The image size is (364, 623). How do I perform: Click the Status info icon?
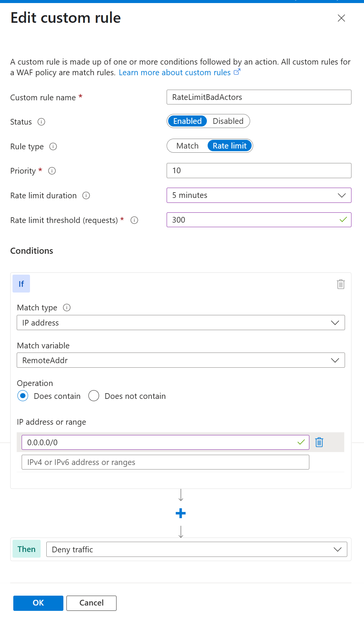(x=41, y=122)
